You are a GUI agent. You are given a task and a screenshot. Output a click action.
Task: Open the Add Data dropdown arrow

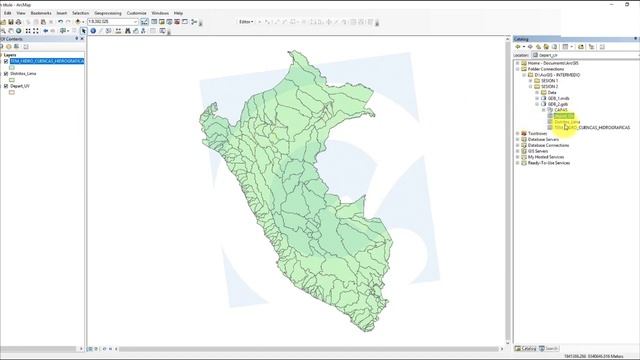(x=83, y=22)
